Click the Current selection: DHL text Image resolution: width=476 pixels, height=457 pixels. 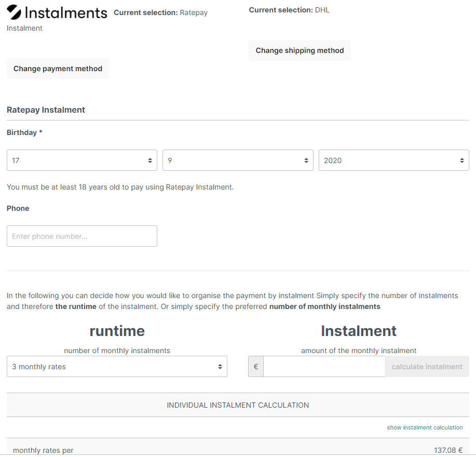point(289,10)
